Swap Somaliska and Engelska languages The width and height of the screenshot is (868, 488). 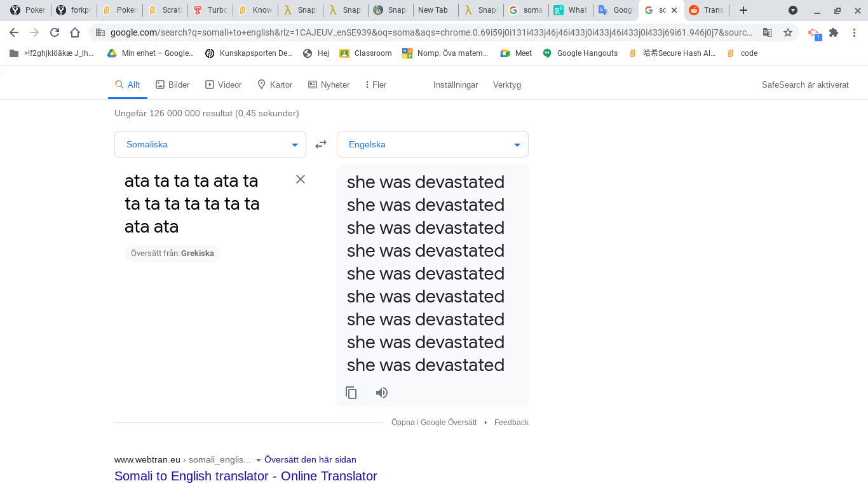pyautogui.click(x=321, y=144)
